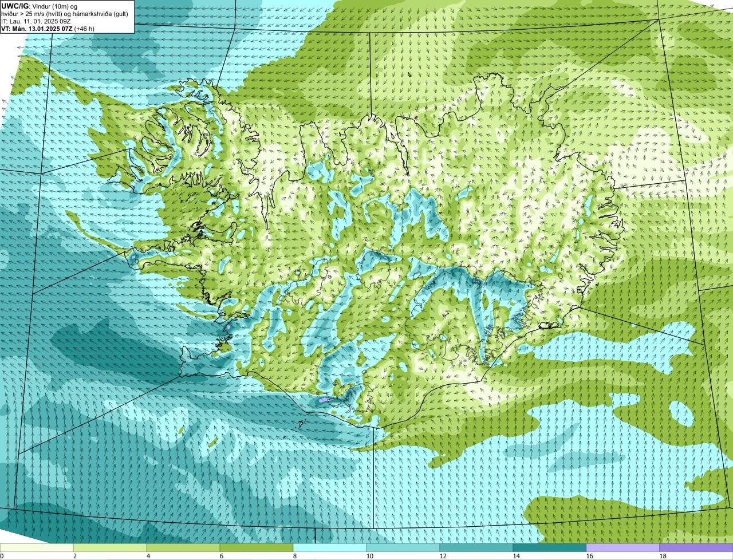Click the light green 2–4 m/s legend swatch
Image resolution: width=733 pixels, height=560 pixels.
coord(110,548)
